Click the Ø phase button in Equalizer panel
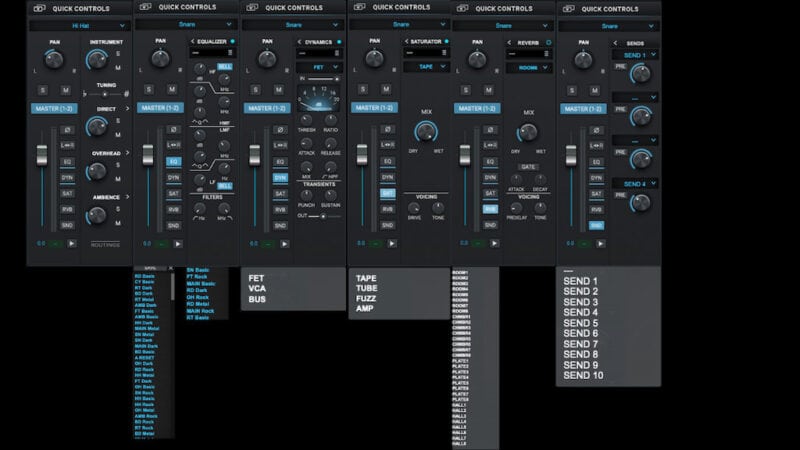The height and width of the screenshot is (450, 800). point(173,130)
